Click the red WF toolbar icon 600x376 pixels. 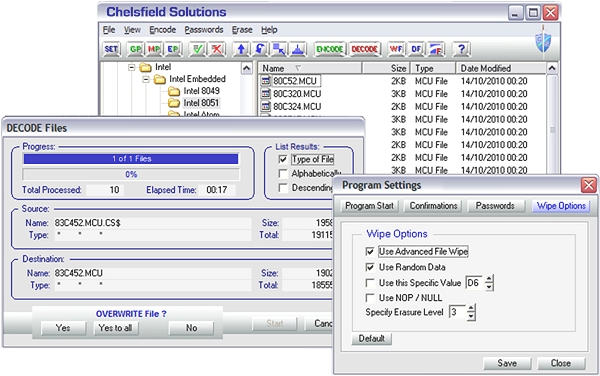pyautogui.click(x=396, y=49)
